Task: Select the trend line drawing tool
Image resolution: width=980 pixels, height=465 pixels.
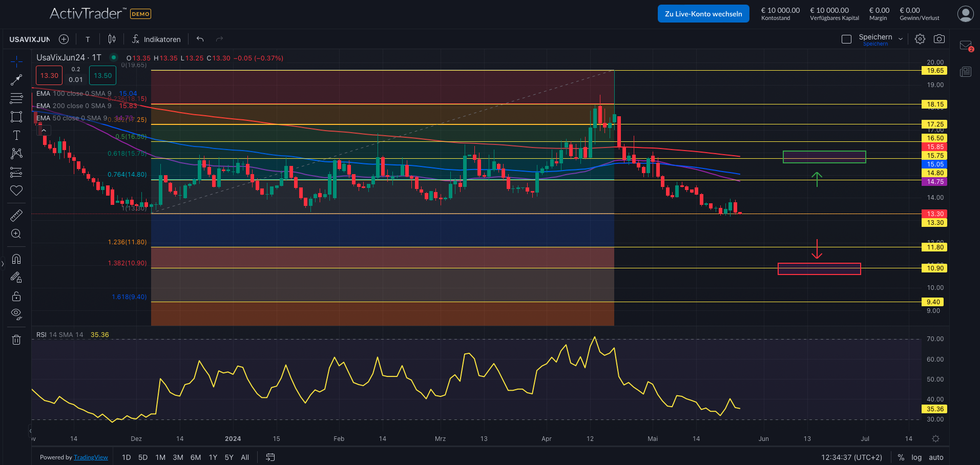Action: tap(16, 80)
